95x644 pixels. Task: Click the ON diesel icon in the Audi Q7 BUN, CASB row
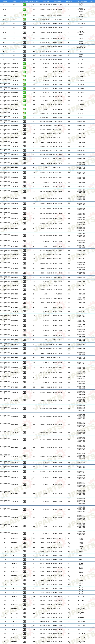pyautogui.click(x=24, y=24)
